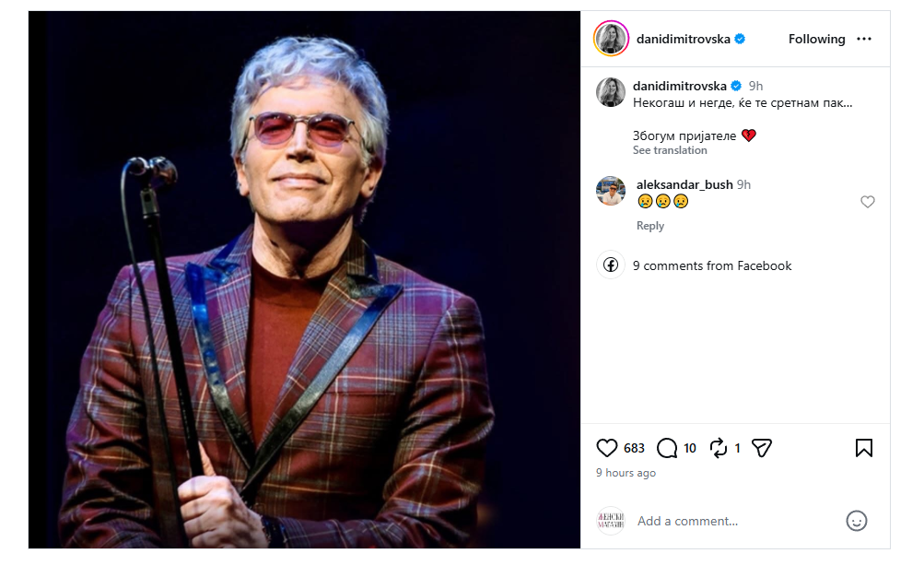Save post with bookmark icon
This screenshot has height=577, width=924.
[x=864, y=449]
